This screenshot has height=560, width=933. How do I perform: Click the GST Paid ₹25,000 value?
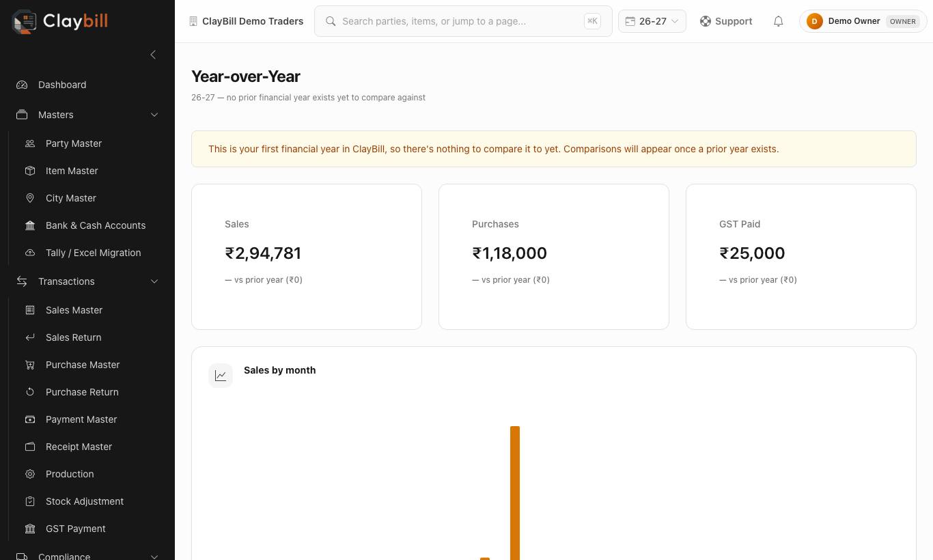tap(752, 253)
